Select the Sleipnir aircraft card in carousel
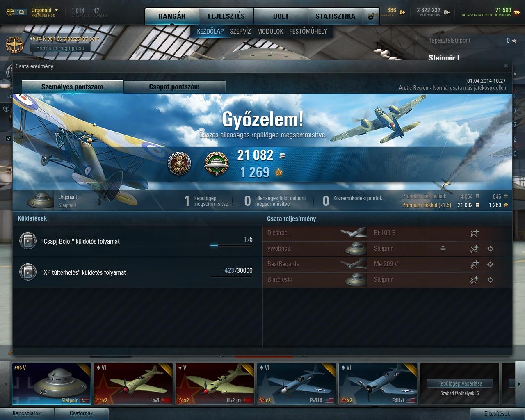525x420 pixels. point(52,384)
